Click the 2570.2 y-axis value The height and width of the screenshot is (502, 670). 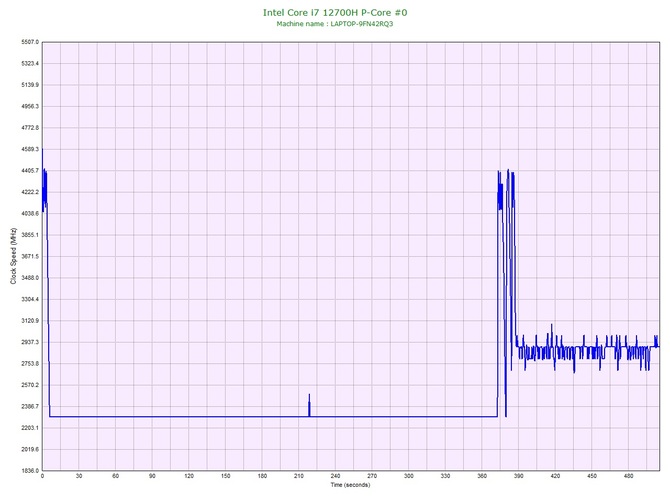pyautogui.click(x=30, y=385)
